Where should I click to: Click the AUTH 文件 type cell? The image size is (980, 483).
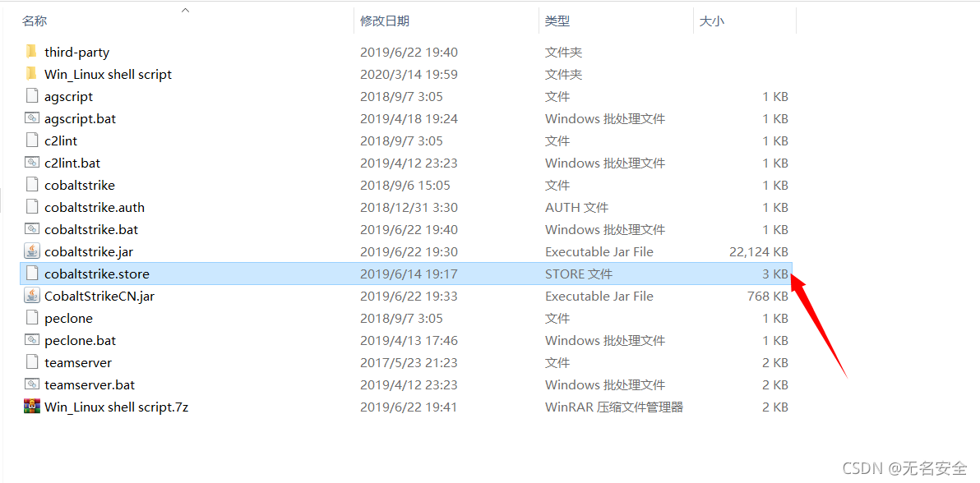(577, 208)
